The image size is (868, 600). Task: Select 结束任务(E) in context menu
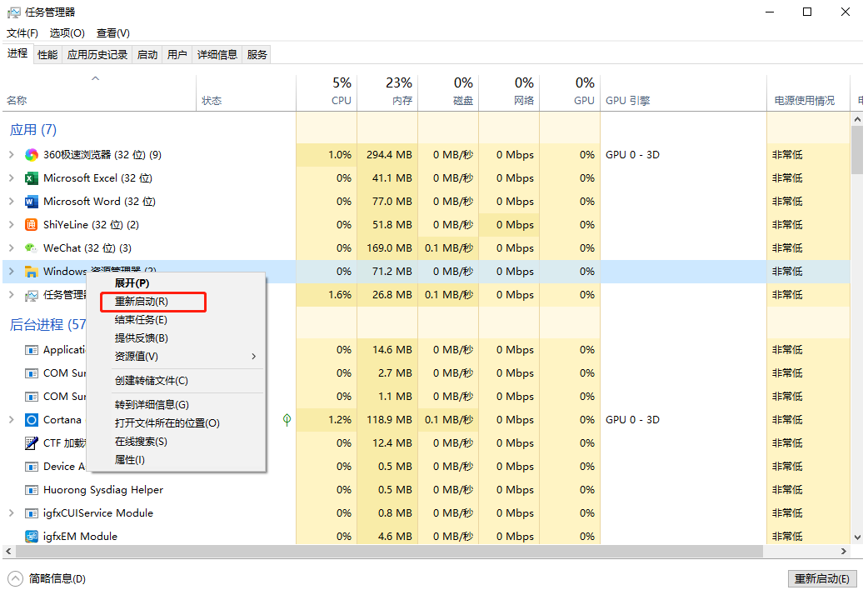pyautogui.click(x=142, y=320)
